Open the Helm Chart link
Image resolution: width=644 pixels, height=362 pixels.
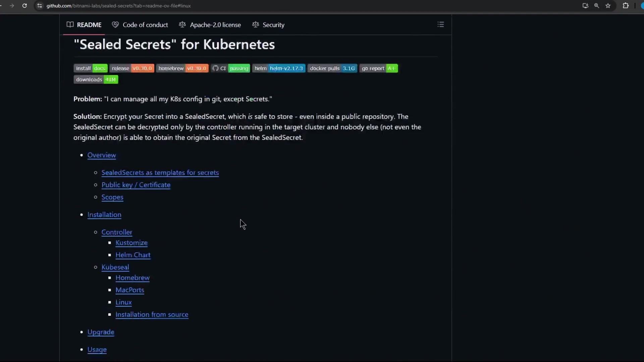[x=133, y=255]
